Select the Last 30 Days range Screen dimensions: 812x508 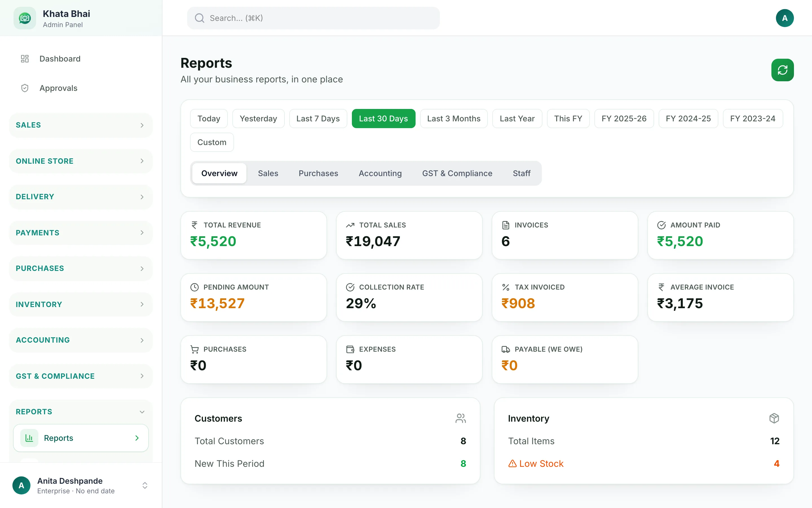pyautogui.click(x=383, y=119)
